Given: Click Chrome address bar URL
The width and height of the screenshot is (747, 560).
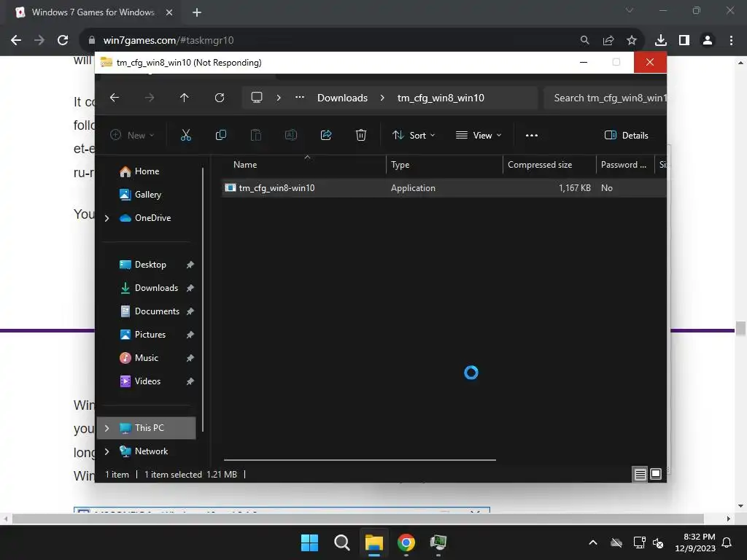Looking at the screenshot, I should point(169,40).
